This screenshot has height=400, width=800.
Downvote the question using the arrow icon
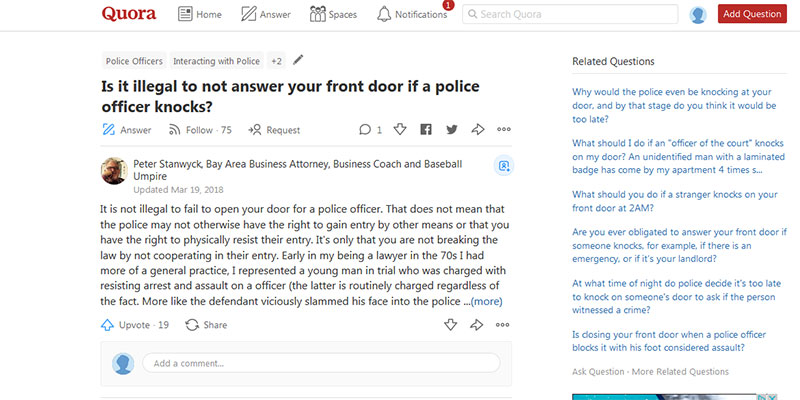[x=400, y=129]
